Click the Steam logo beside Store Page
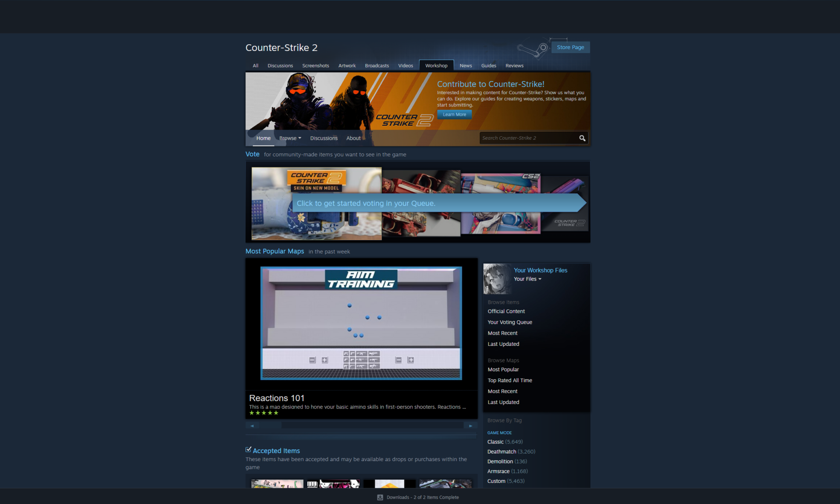 [533, 49]
